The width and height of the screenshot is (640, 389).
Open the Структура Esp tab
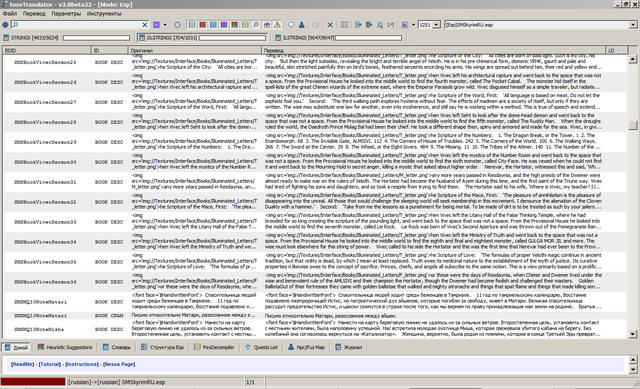pyautogui.click(x=162, y=347)
